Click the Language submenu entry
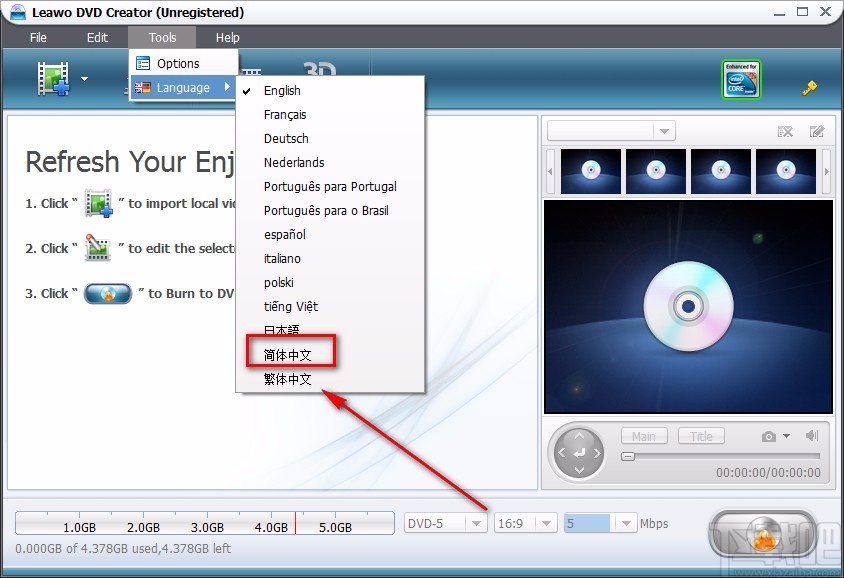The height and width of the screenshot is (578, 844). coord(183,87)
